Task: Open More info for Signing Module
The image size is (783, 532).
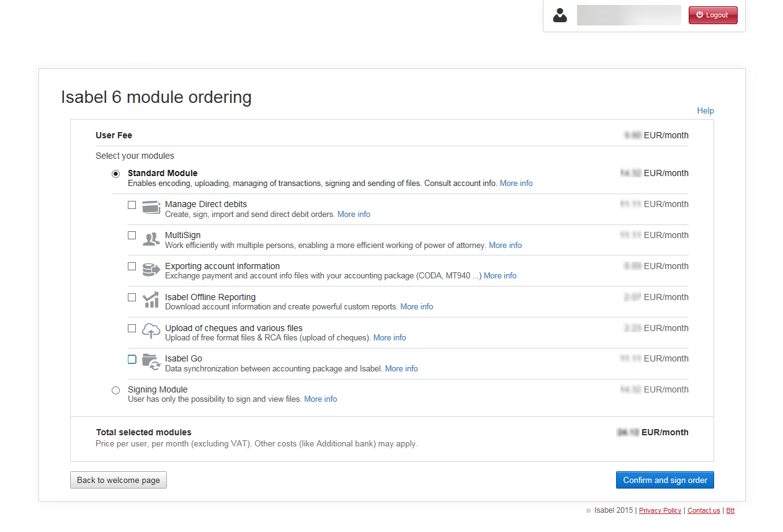Action: 321,399
